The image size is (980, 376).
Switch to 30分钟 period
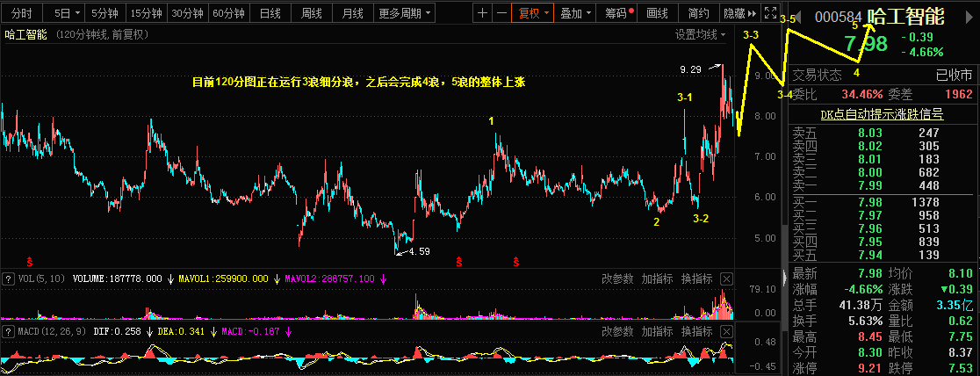pyautogui.click(x=188, y=12)
